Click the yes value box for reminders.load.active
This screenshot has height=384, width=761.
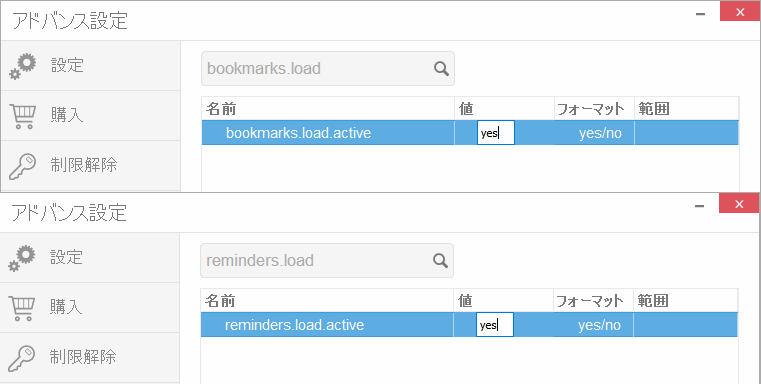tap(495, 325)
